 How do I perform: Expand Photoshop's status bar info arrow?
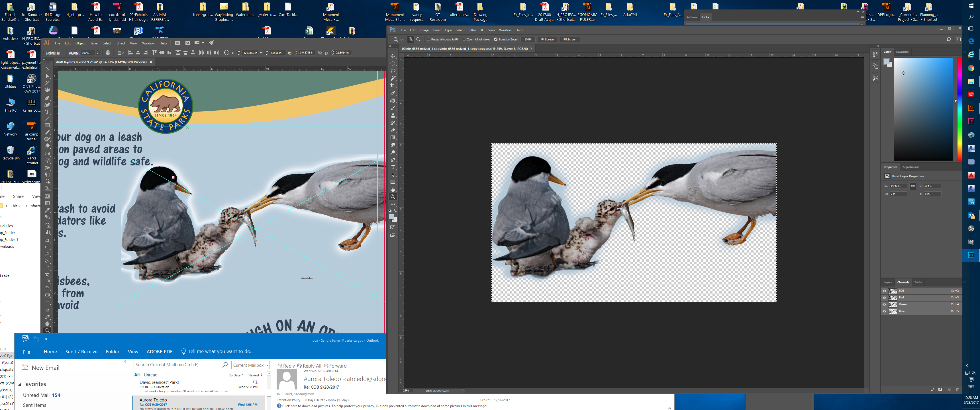click(x=463, y=391)
